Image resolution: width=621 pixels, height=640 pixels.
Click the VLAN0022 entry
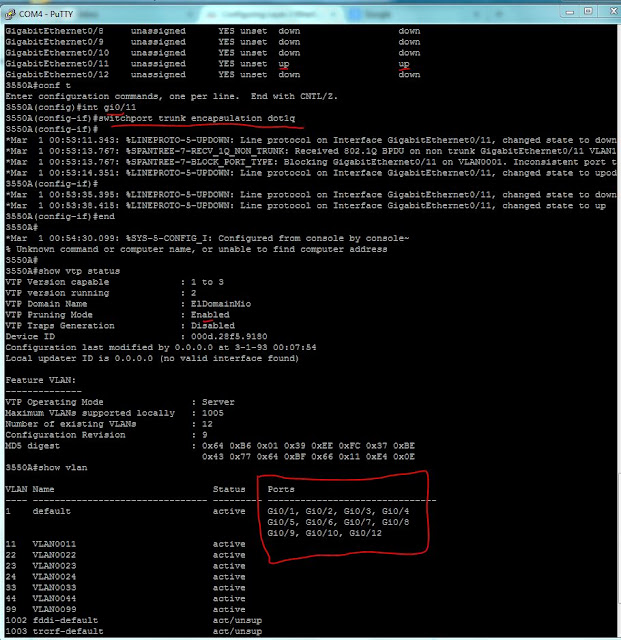point(54,555)
